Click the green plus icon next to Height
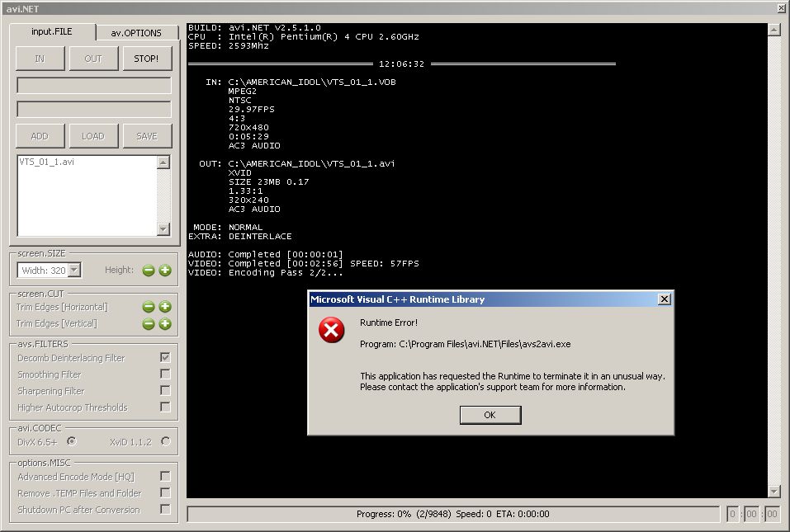 click(165, 271)
